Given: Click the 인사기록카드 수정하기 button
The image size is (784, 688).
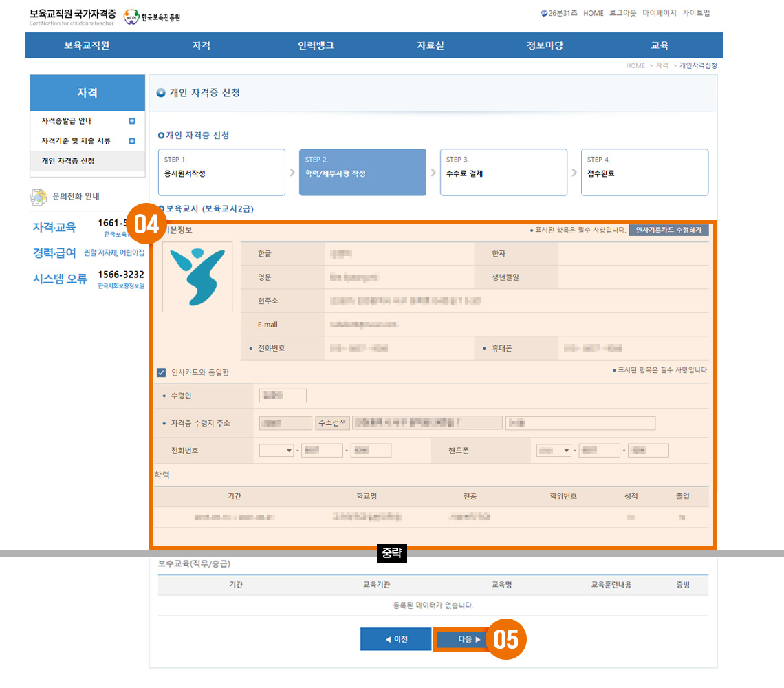Looking at the screenshot, I should 668,230.
